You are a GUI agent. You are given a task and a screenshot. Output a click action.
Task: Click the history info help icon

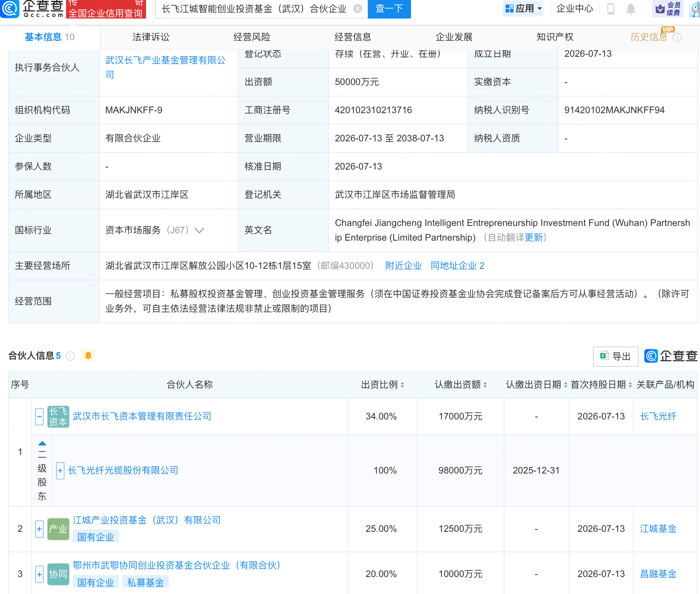677,37
